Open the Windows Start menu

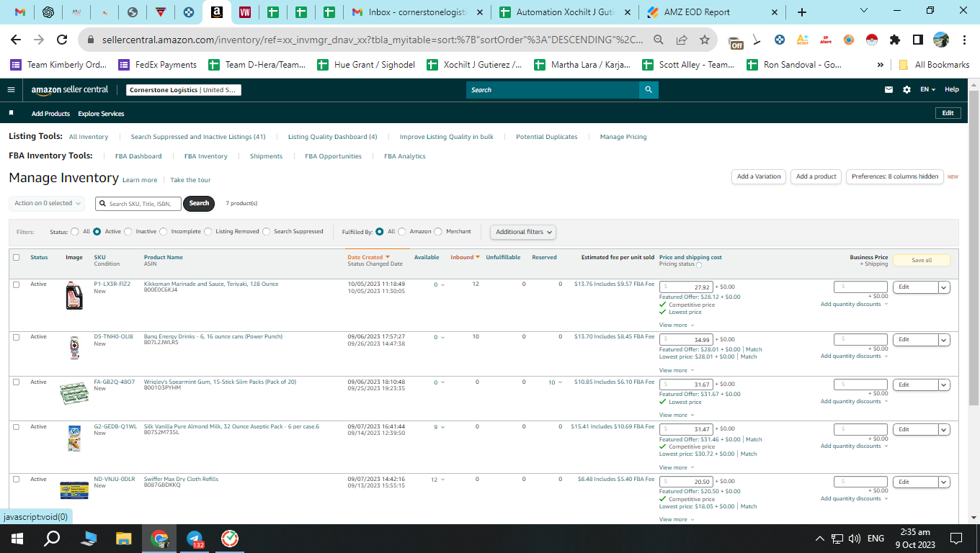click(17, 539)
